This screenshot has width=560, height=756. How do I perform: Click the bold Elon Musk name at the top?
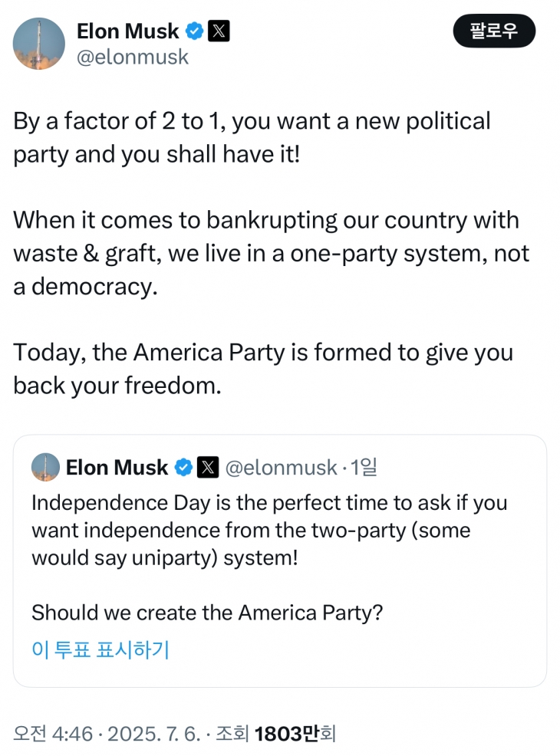tap(128, 31)
